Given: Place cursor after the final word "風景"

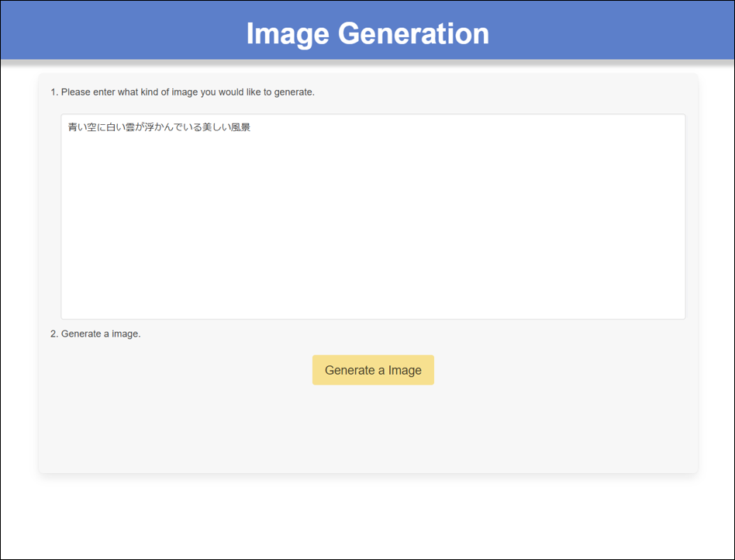Looking at the screenshot, I should (x=251, y=127).
